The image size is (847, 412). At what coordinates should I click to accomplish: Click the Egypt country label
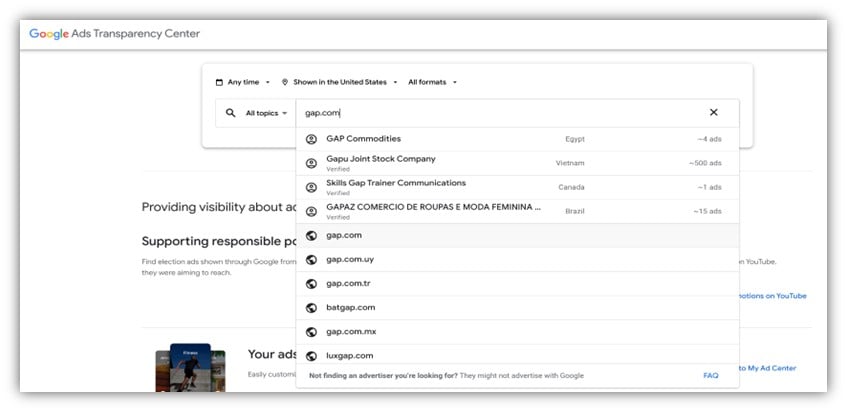click(x=575, y=139)
